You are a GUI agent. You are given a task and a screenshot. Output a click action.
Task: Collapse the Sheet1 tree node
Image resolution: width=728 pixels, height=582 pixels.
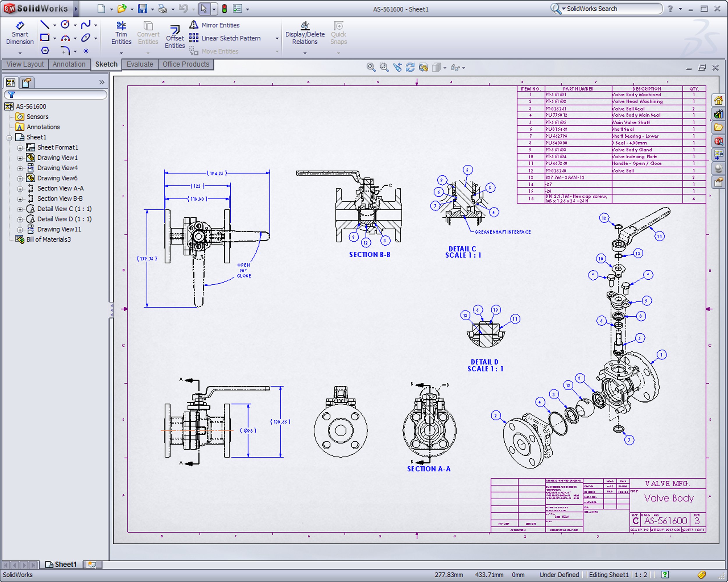point(9,137)
